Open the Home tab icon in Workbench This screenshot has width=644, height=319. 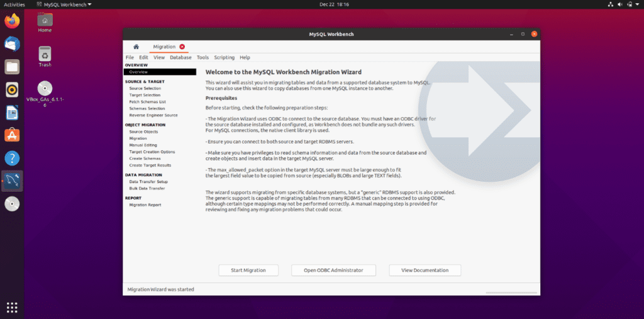point(136,47)
